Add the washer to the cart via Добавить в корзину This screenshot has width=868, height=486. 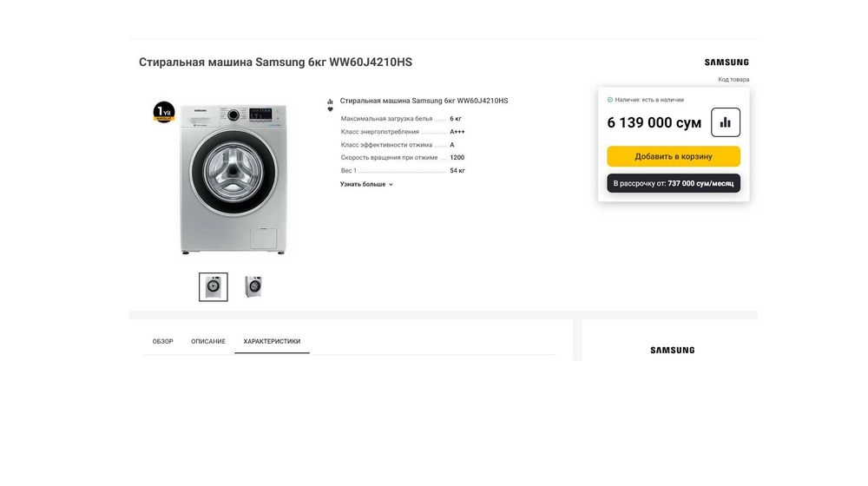(x=674, y=156)
